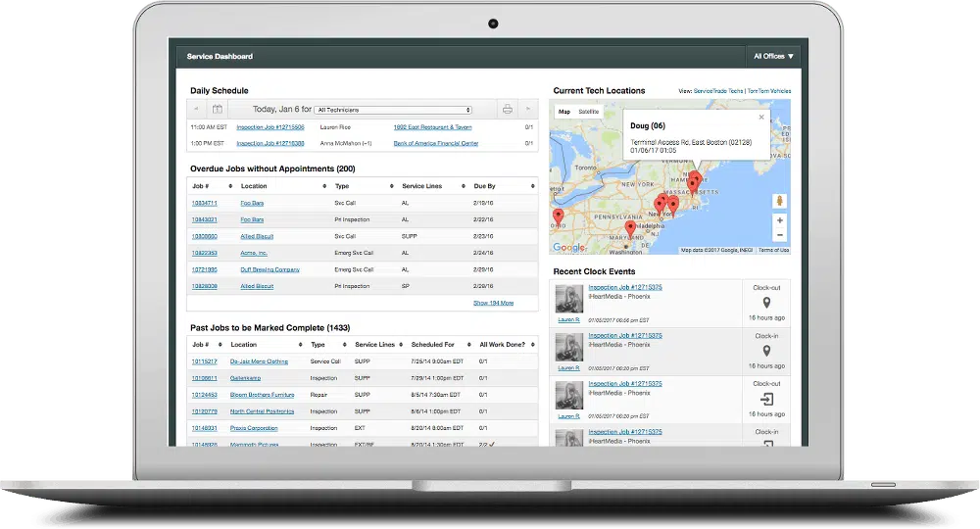Open Bank of America Financial Center link
980x529 pixels.
click(x=436, y=143)
